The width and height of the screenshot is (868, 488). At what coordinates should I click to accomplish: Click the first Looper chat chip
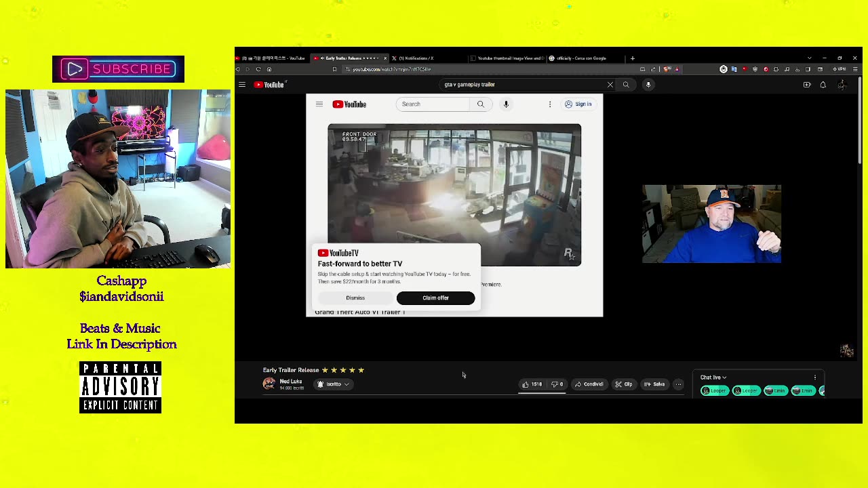point(715,391)
